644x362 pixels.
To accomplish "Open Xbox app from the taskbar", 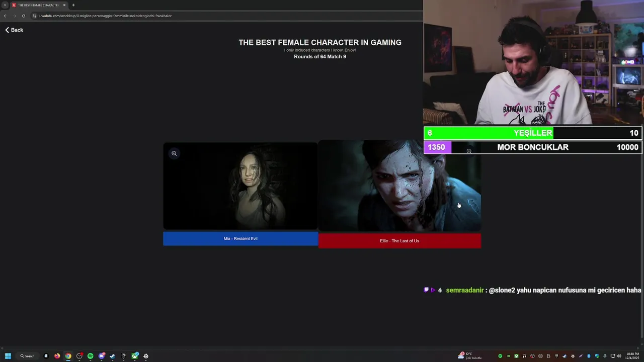I will [135, 356].
